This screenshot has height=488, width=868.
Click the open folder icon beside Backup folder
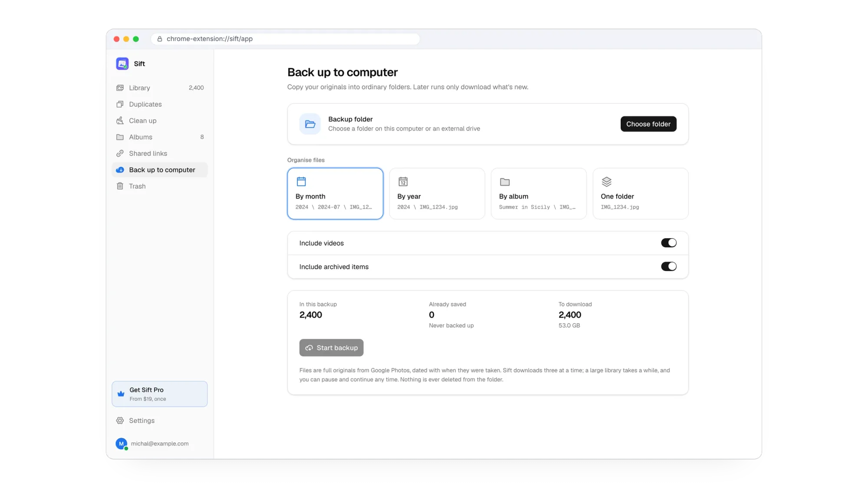click(x=310, y=124)
